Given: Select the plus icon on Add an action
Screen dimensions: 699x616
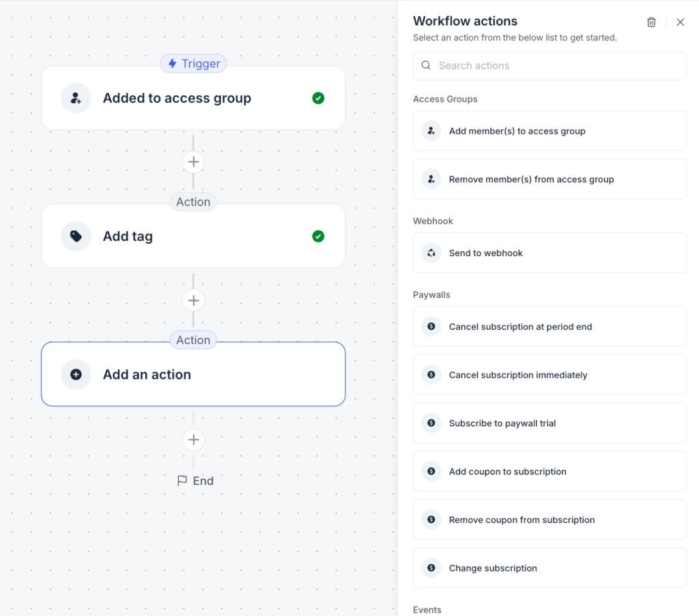Looking at the screenshot, I should coord(76,374).
